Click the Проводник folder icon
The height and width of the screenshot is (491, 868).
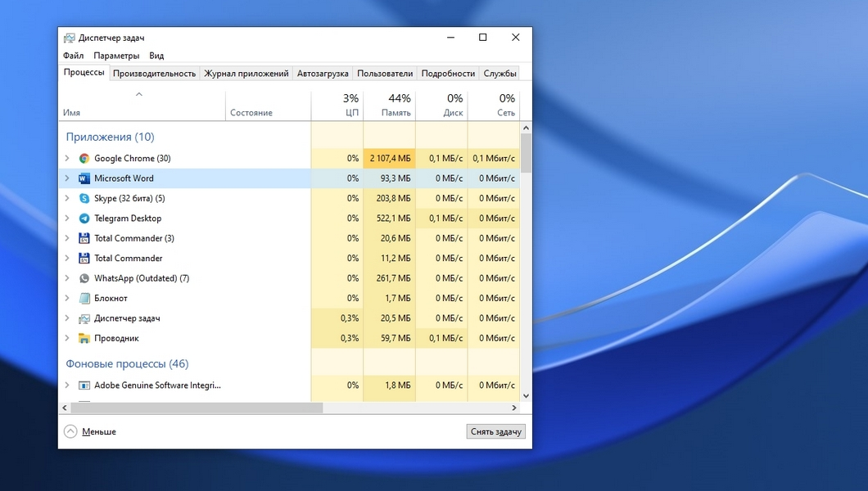point(84,339)
